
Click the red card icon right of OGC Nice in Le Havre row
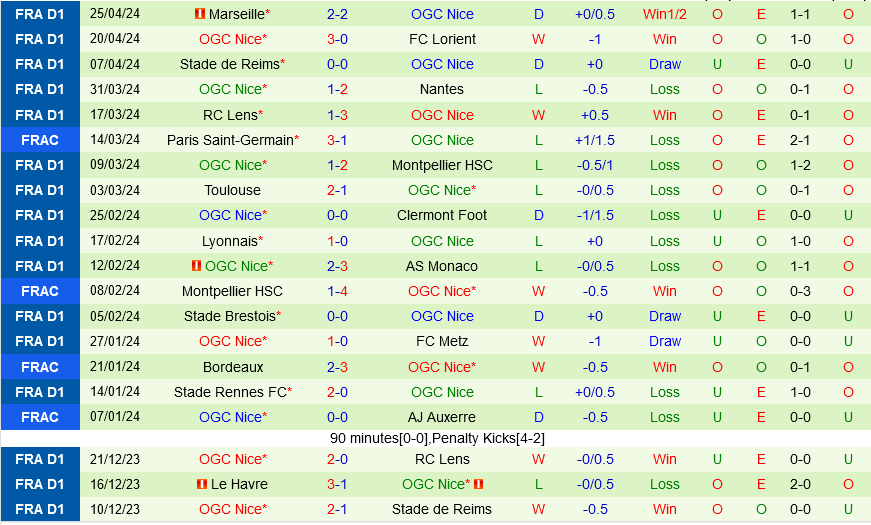coord(478,484)
